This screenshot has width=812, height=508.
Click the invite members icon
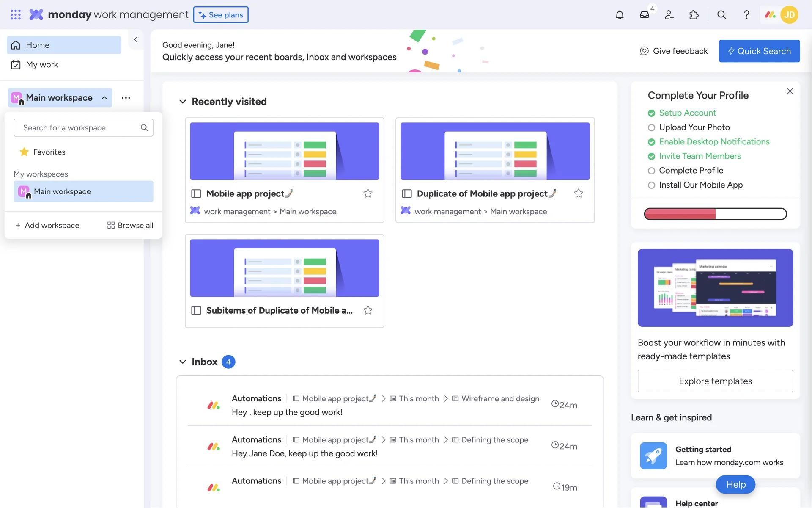pos(669,15)
